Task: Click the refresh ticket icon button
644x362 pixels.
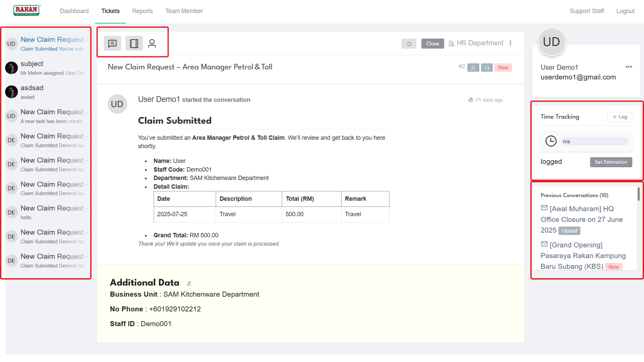Action: 409,44
